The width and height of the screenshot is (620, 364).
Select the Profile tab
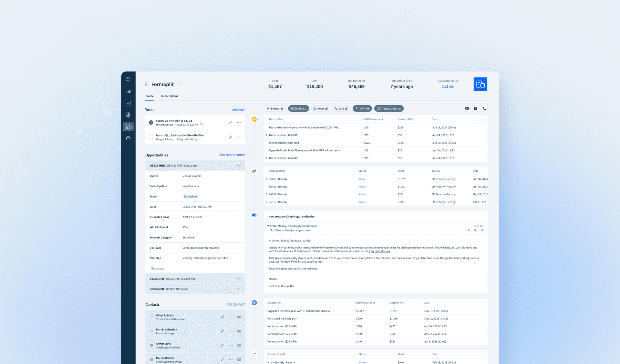click(x=149, y=96)
